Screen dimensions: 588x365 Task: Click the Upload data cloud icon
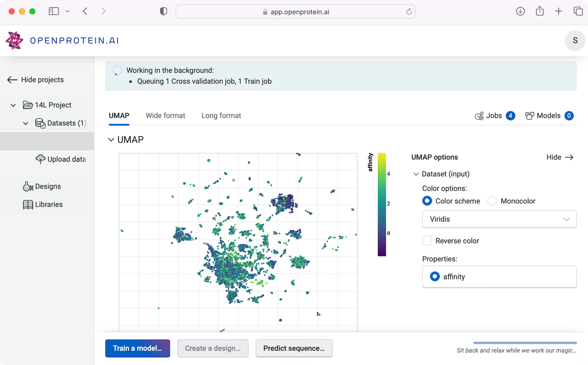(x=41, y=159)
